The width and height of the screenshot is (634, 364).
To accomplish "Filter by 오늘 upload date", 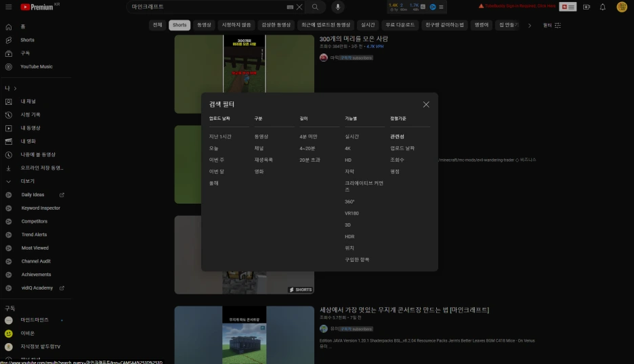I will click(213, 148).
